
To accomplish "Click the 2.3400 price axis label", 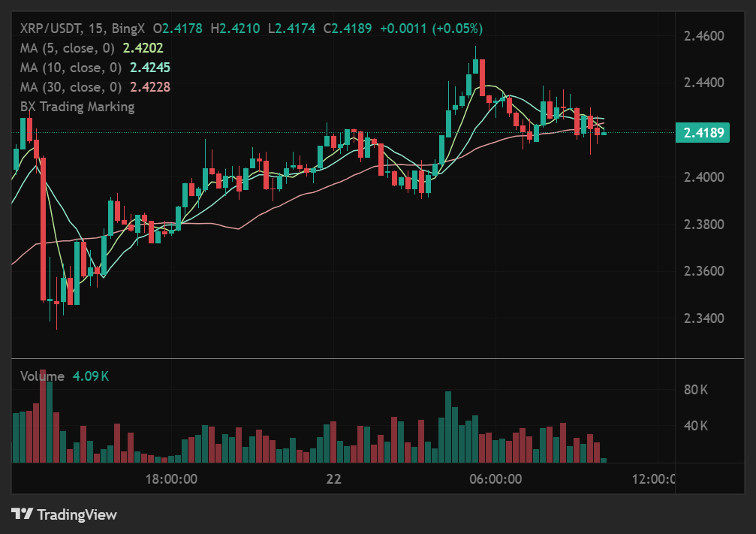I will 704,318.
